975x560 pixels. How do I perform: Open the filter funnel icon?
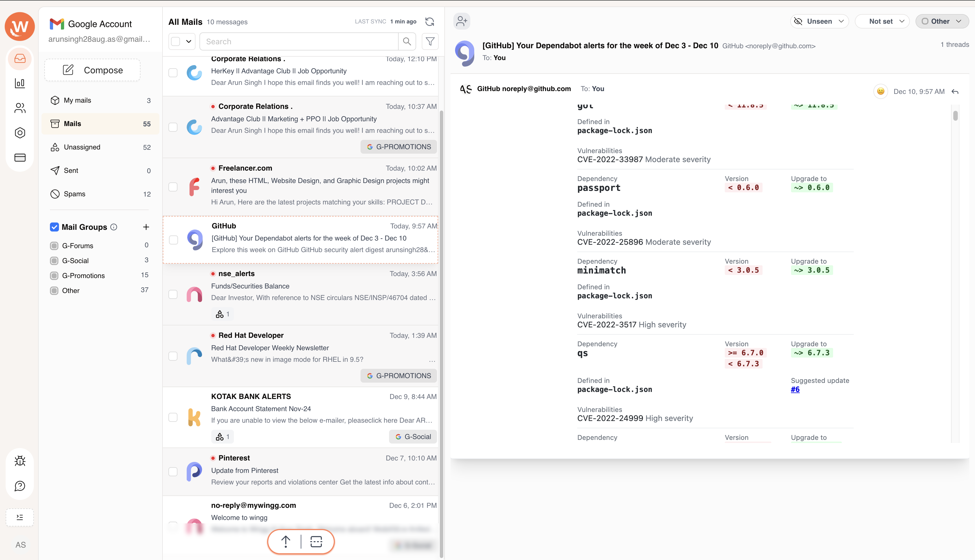click(x=430, y=41)
